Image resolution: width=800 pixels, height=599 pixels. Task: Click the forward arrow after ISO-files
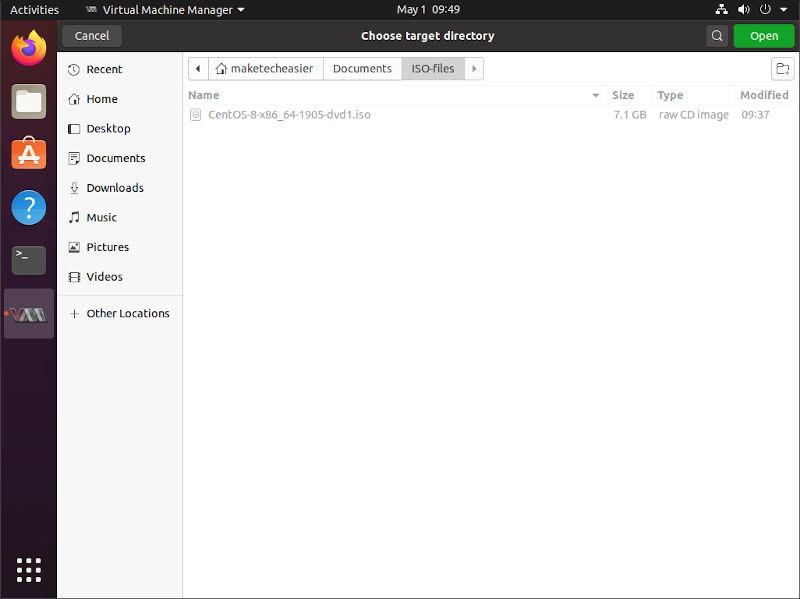[475, 69]
